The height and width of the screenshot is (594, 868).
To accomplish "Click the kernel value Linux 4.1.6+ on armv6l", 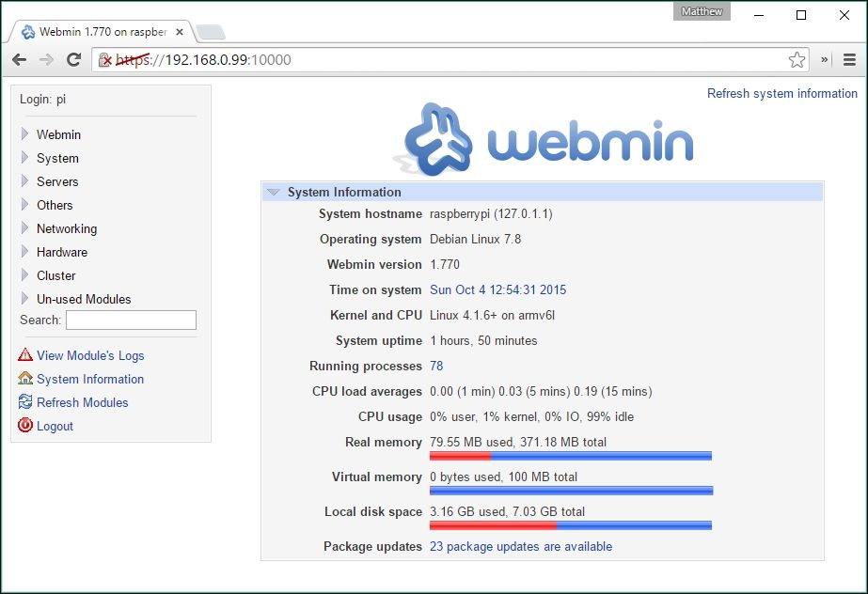I will (x=492, y=315).
